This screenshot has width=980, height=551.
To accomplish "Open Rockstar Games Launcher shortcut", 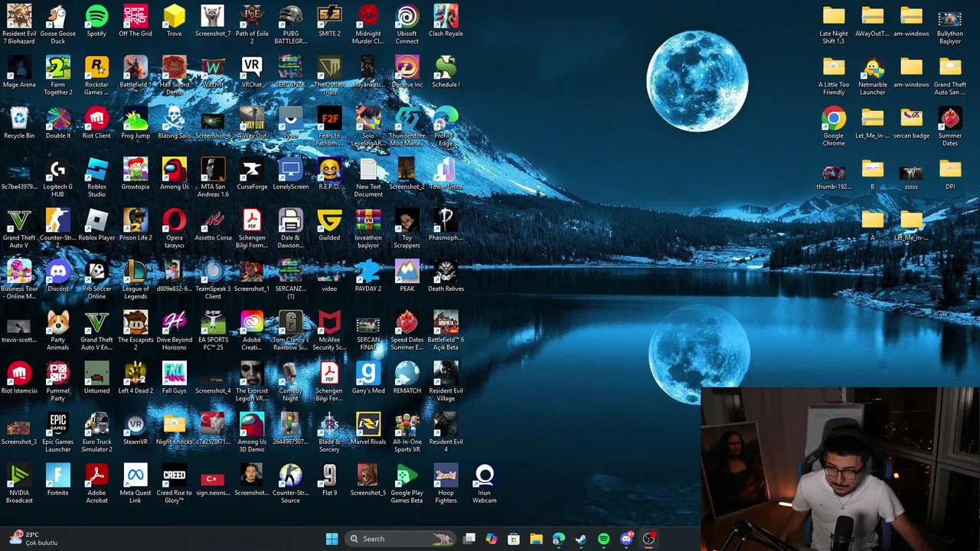I will pyautogui.click(x=96, y=76).
